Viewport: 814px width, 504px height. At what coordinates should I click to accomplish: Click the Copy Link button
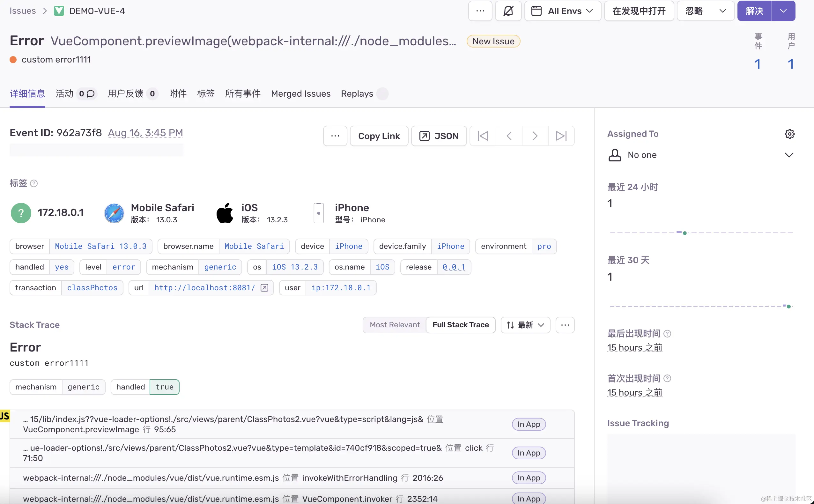(x=379, y=136)
